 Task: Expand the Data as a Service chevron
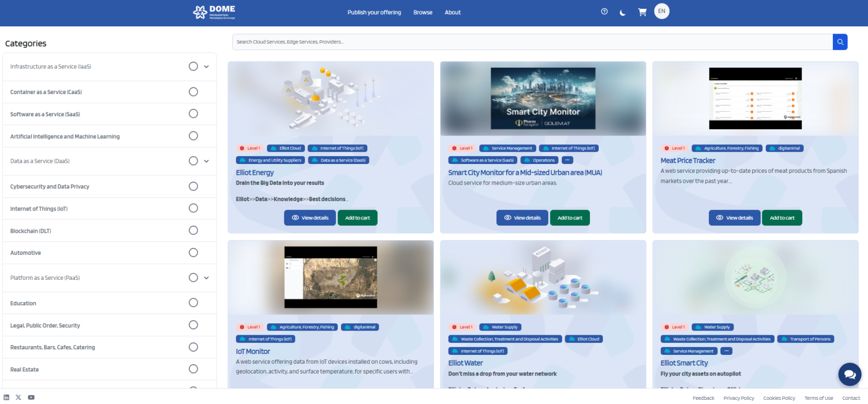pyautogui.click(x=206, y=161)
